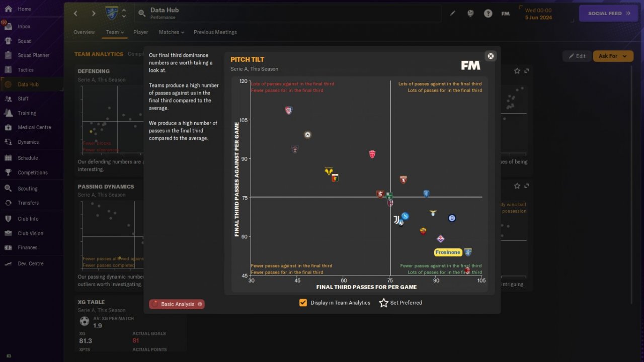Screen dimensions: 644x362
Task: Go to the Squad screen
Action: [24, 41]
